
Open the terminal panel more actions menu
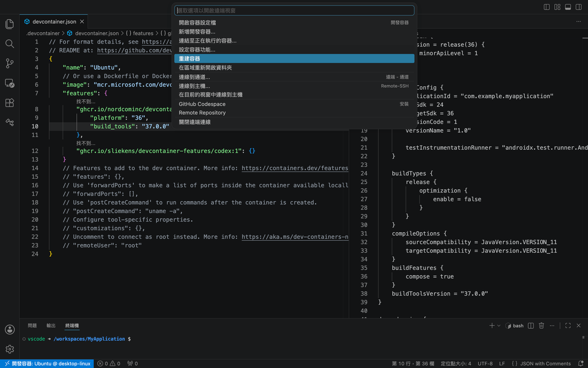552,325
